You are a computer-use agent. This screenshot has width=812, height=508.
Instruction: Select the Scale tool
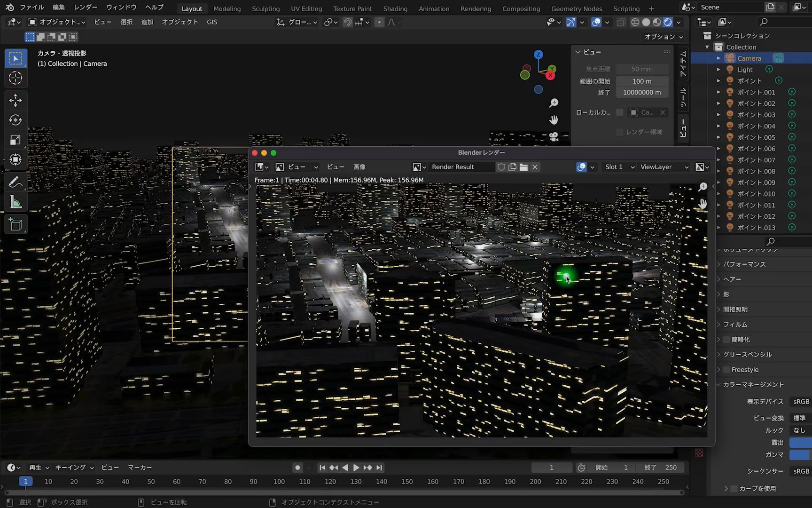point(16,140)
